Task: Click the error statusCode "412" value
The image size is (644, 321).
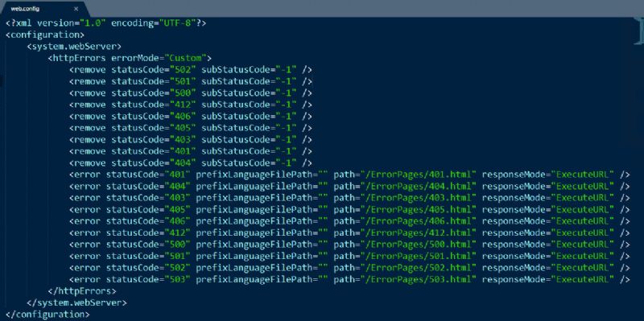Action: pos(177,233)
